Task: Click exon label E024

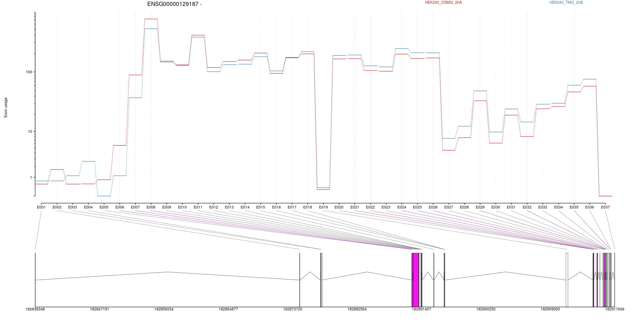Action: (402, 207)
